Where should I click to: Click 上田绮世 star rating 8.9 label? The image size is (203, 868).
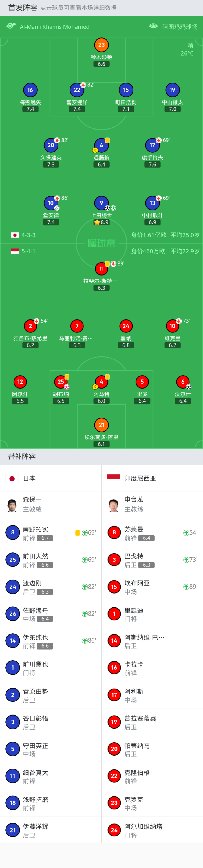coord(101,222)
